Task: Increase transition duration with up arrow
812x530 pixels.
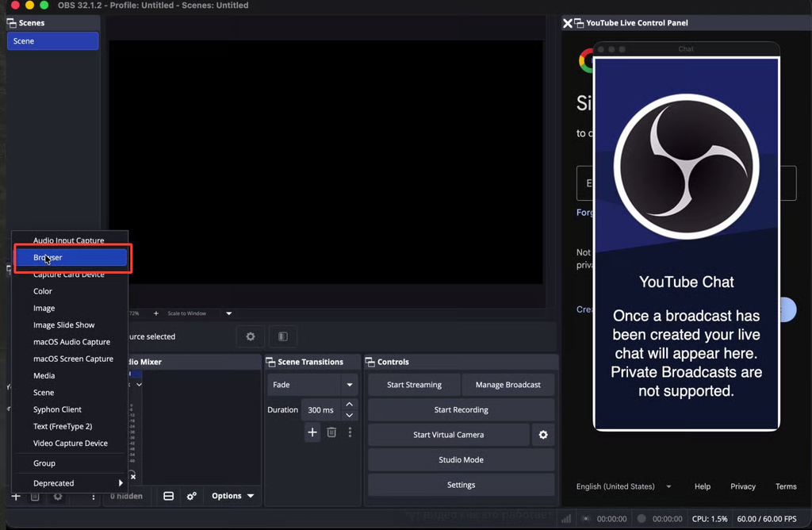Action: pos(350,404)
